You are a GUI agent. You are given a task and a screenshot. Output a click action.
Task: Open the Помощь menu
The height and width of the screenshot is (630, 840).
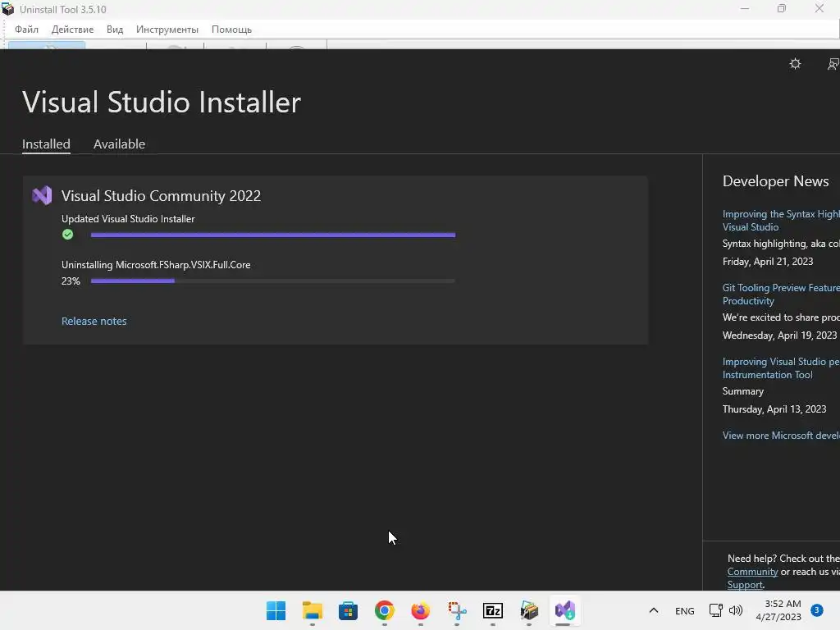tap(231, 30)
